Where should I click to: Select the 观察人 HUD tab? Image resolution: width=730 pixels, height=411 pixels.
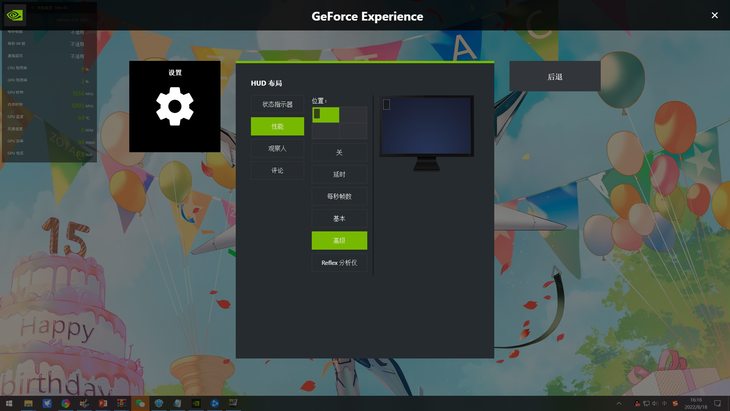pos(277,148)
